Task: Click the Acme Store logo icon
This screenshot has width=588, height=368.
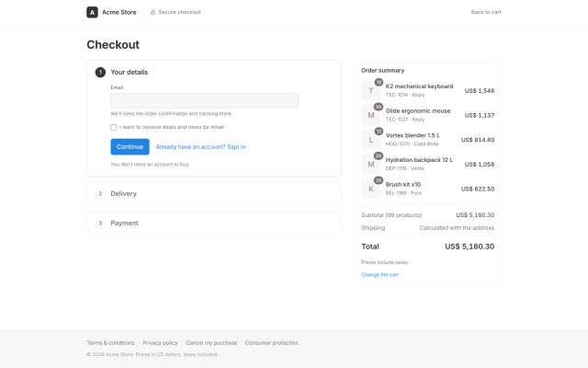Action: click(92, 12)
